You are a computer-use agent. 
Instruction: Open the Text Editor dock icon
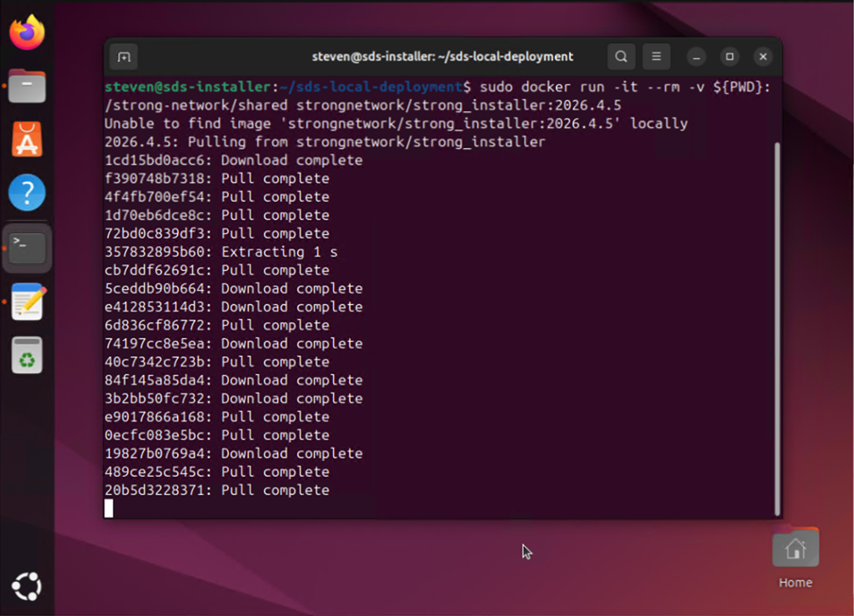(28, 301)
